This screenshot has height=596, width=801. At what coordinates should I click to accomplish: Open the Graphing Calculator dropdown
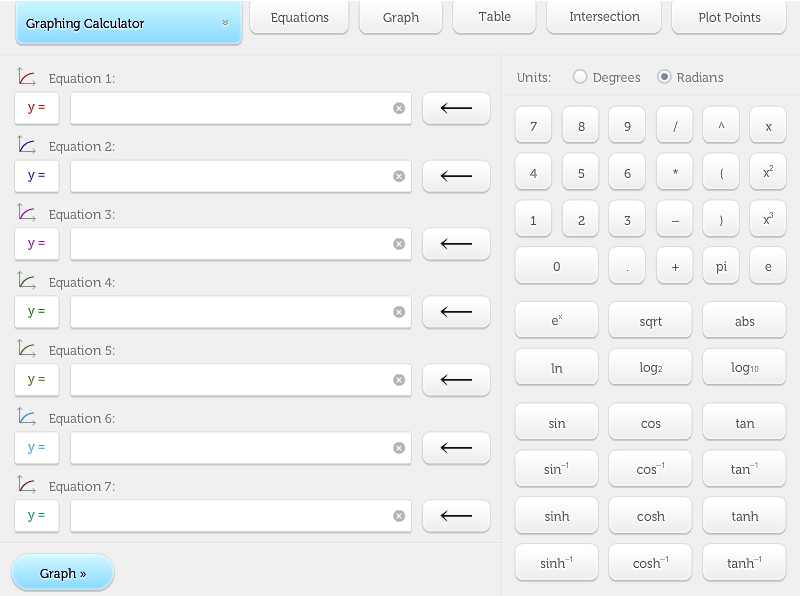[x=128, y=23]
